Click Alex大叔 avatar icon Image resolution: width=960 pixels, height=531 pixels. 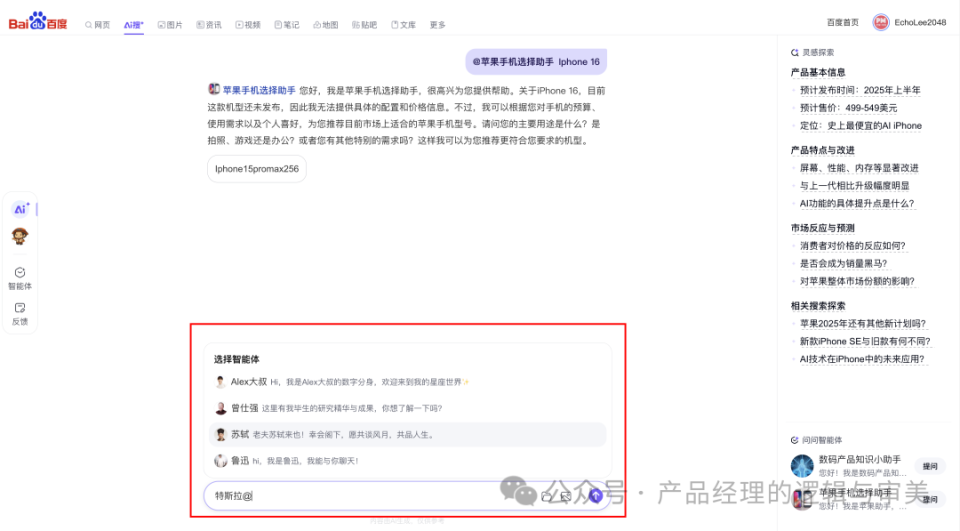pyautogui.click(x=220, y=382)
